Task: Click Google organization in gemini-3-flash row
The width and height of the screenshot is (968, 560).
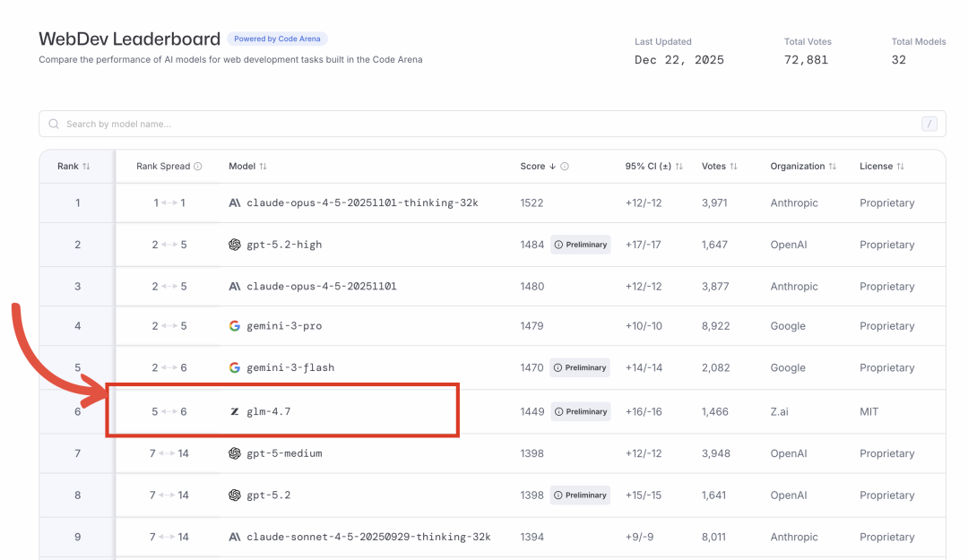Action: click(x=788, y=367)
